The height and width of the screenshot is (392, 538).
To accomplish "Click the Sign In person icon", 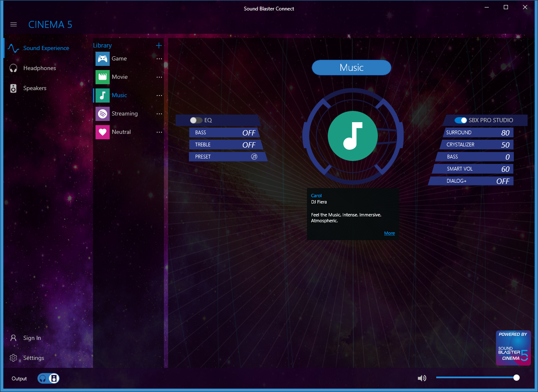I will [13, 338].
